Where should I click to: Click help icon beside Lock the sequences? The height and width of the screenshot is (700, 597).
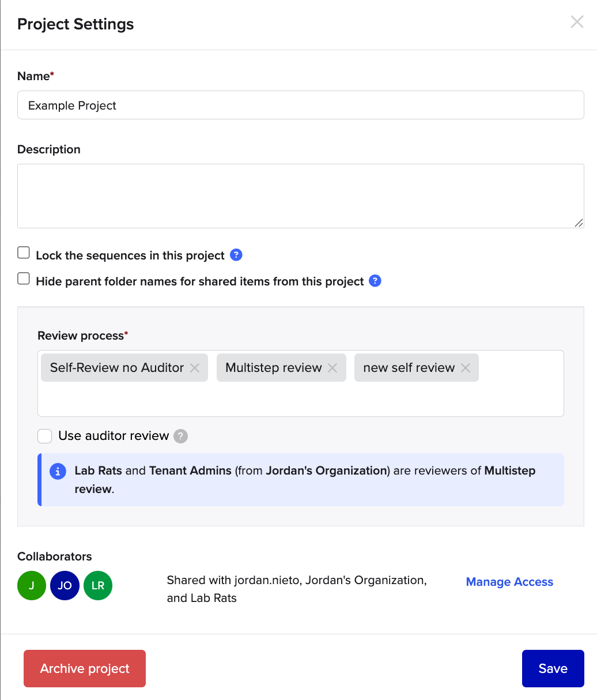point(236,255)
